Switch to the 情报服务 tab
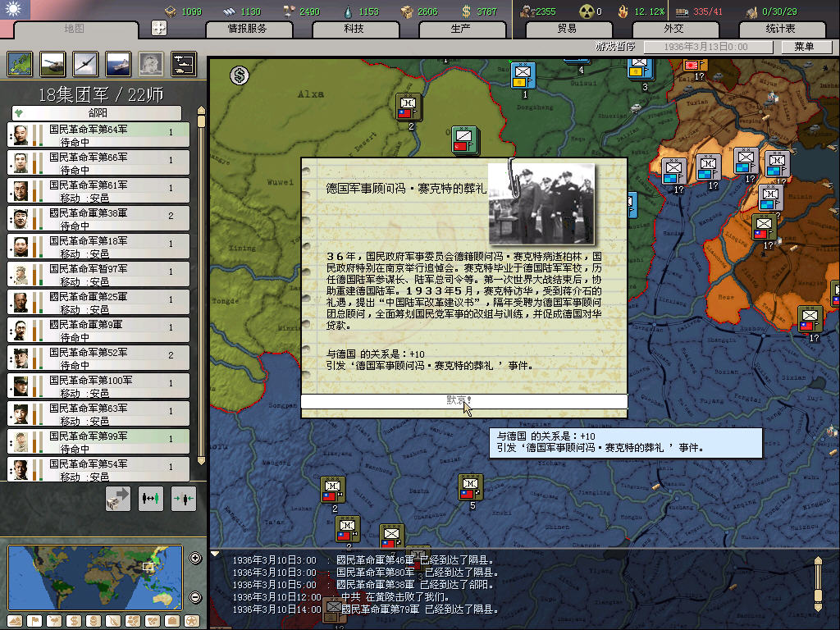Screen dimensions: 840x630 click(248, 29)
